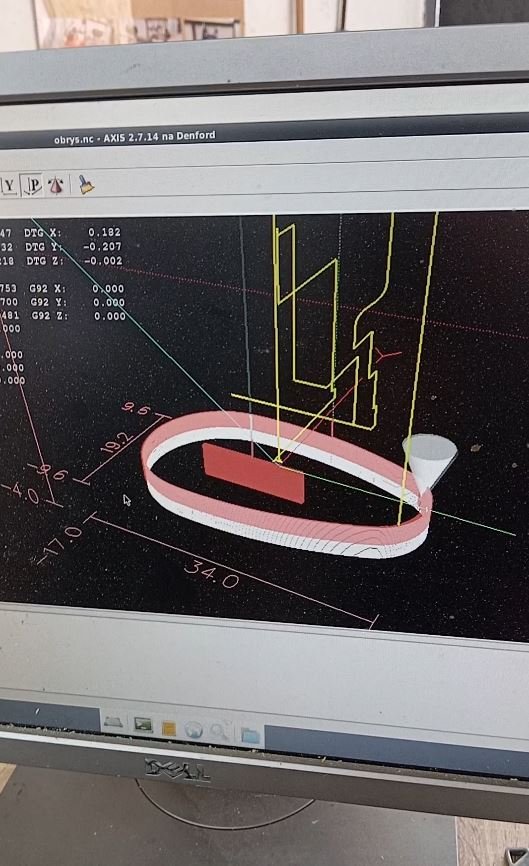Screen dimensions: 529x866
Task: Open the yellow notes icon in the taskbar
Action: pyautogui.click(x=168, y=728)
